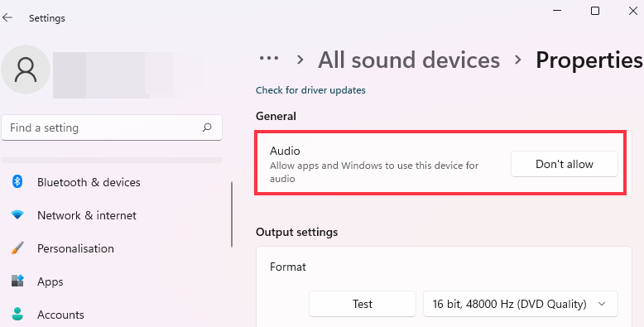Click the Output settings heading

[297, 232]
